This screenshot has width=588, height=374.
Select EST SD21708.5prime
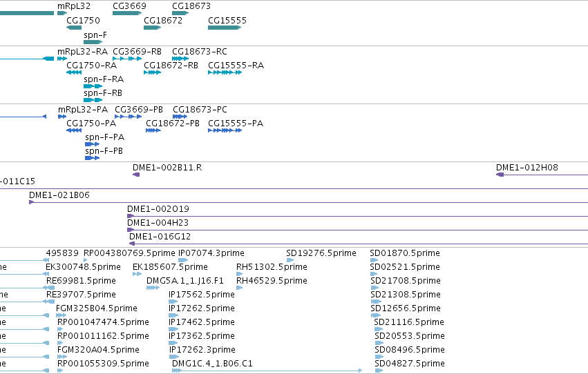pyautogui.click(x=406, y=281)
